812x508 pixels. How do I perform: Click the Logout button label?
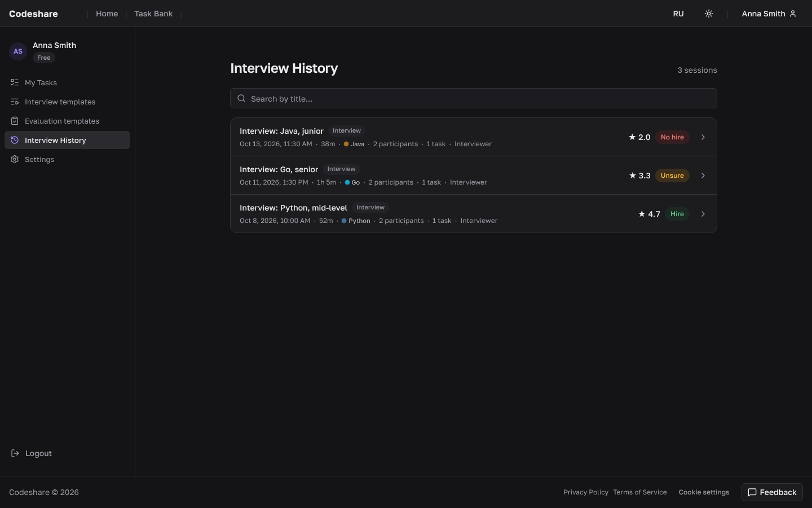pos(38,453)
